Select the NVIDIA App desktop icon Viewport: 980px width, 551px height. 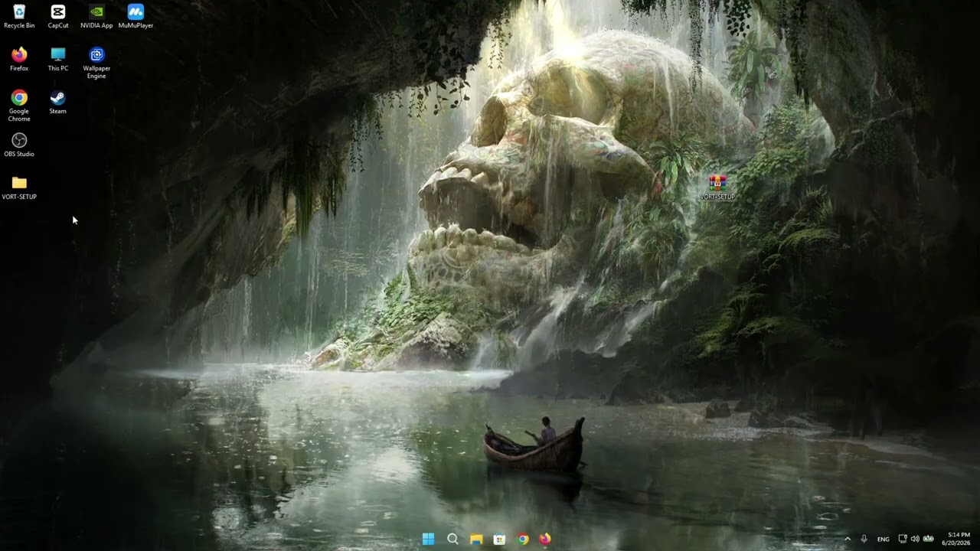click(x=96, y=16)
